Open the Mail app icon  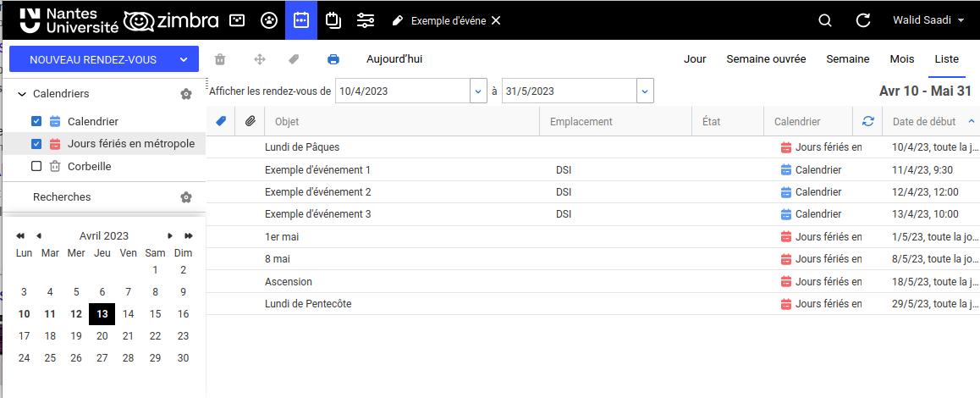pos(238,20)
